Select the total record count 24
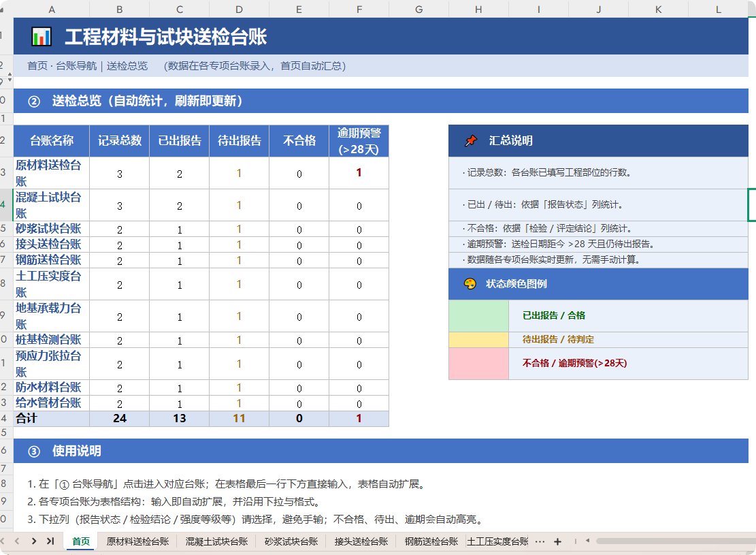Viewport: 756px width, 555px height. coord(120,418)
